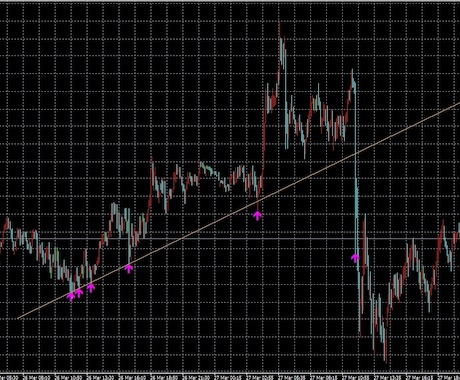The image size is (460, 380).
Task: Select the middle arrow of the three-arrow cluster
Action: click(x=79, y=293)
